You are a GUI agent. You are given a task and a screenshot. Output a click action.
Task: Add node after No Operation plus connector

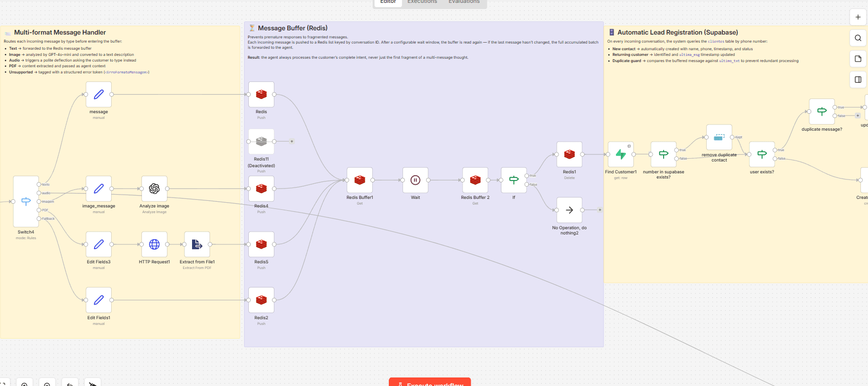pyautogui.click(x=600, y=210)
